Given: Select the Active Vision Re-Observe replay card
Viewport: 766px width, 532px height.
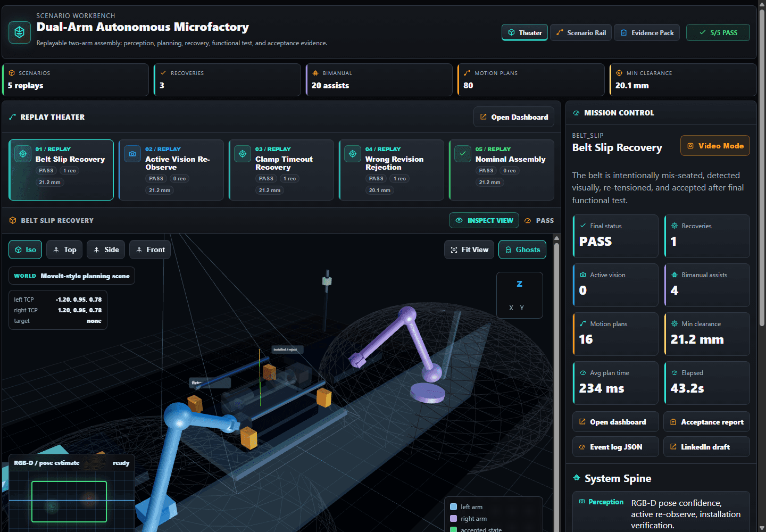Looking at the screenshot, I should click(171, 170).
